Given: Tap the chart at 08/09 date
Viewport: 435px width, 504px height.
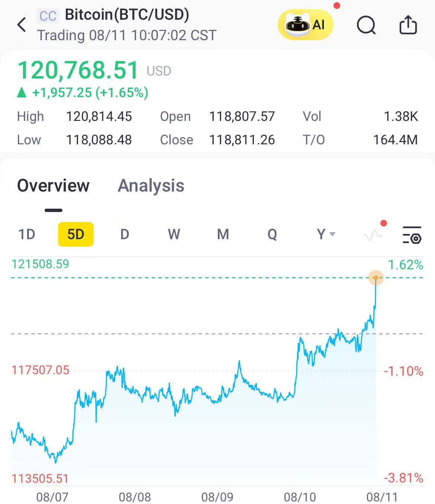Looking at the screenshot, I should [217, 497].
